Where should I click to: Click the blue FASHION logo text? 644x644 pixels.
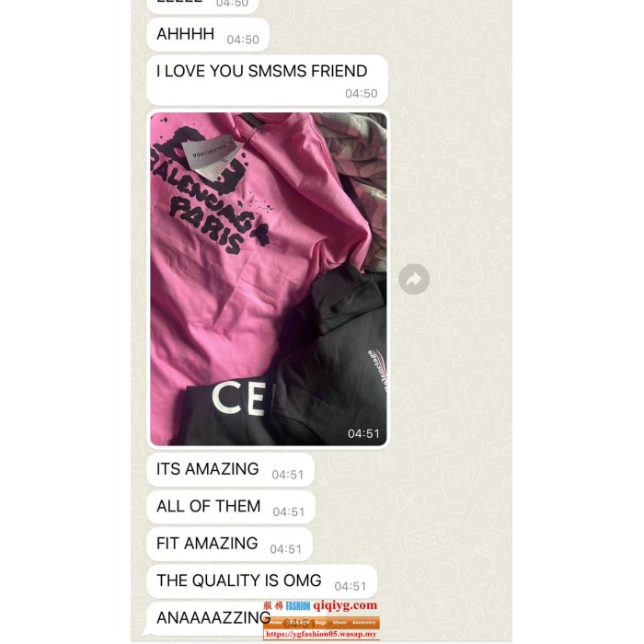point(298,605)
